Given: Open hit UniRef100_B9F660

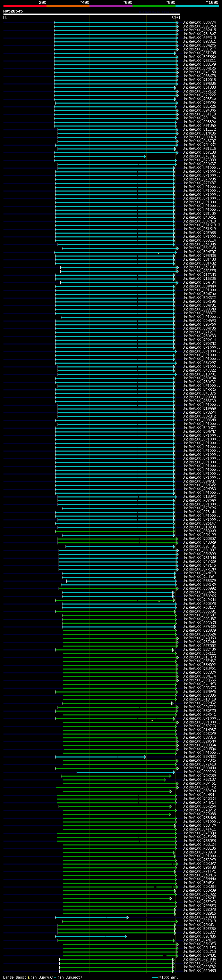Looking at the screenshot, I should (x=199, y=57).
